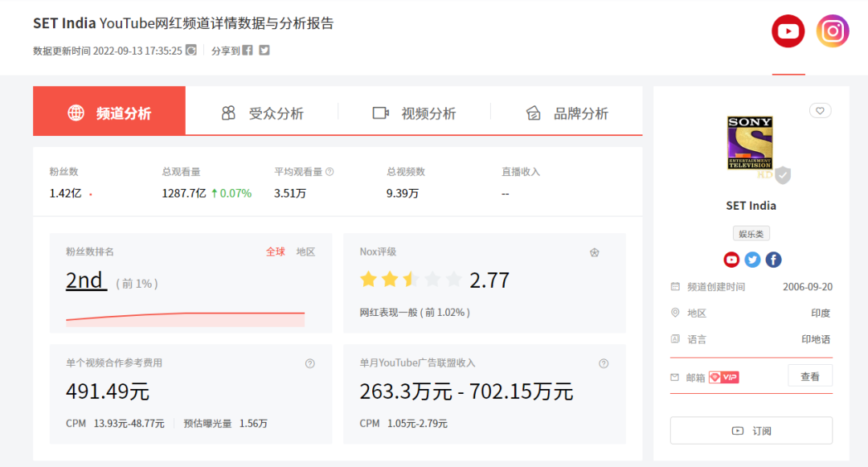Click average views value 3.51万
This screenshot has height=467, width=868.
pyautogui.click(x=290, y=193)
